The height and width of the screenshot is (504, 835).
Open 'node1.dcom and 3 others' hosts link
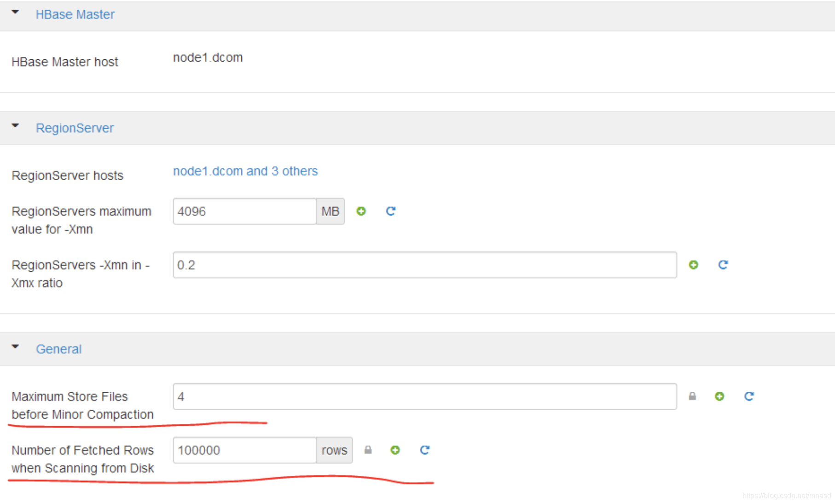[x=245, y=171]
